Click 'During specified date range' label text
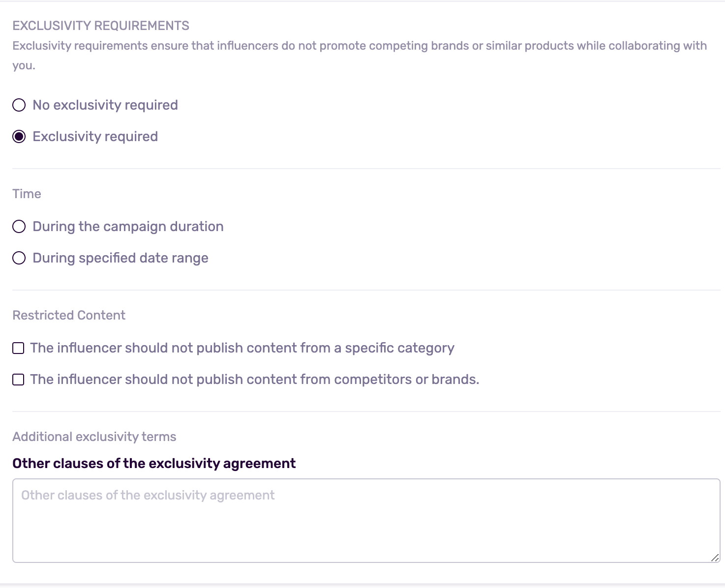This screenshot has height=588, width=725. pos(121,258)
